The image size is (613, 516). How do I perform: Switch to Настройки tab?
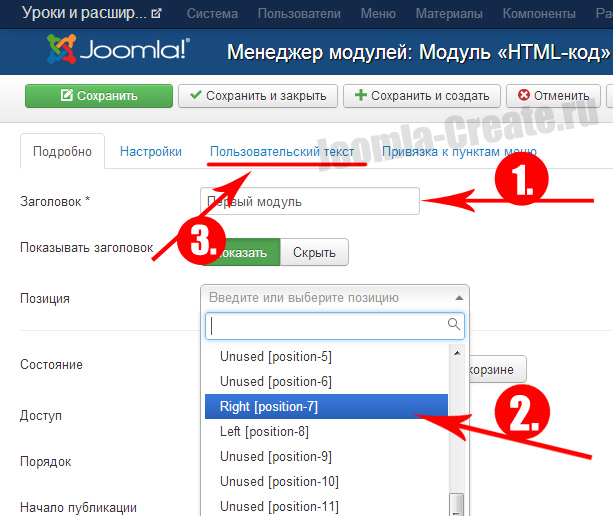coord(151,152)
